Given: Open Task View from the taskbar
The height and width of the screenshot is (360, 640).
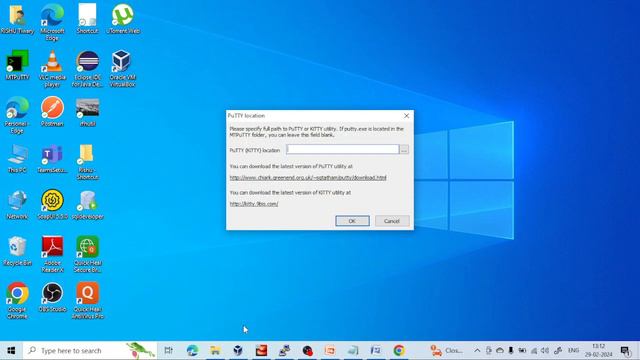Looking at the screenshot, I should pos(169,350).
